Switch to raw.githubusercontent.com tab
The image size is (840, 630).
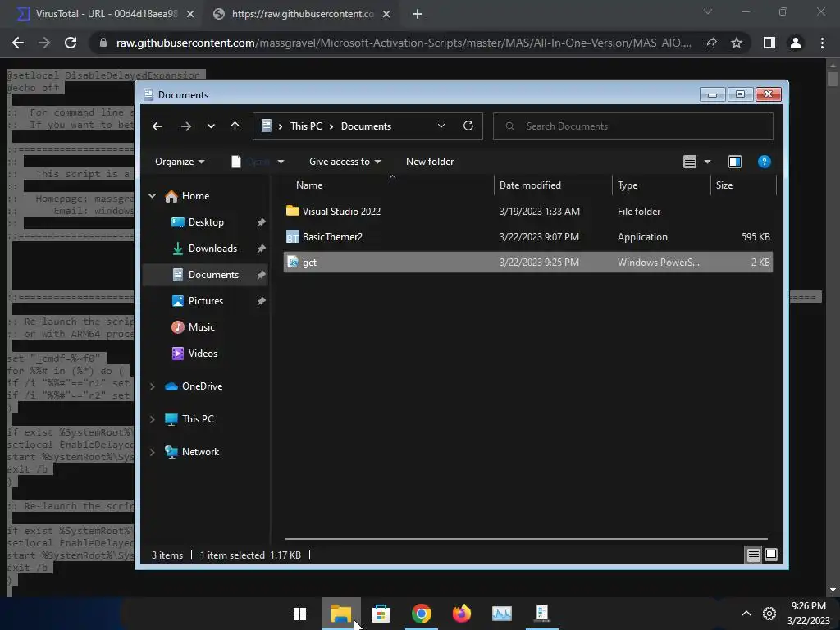(x=302, y=14)
